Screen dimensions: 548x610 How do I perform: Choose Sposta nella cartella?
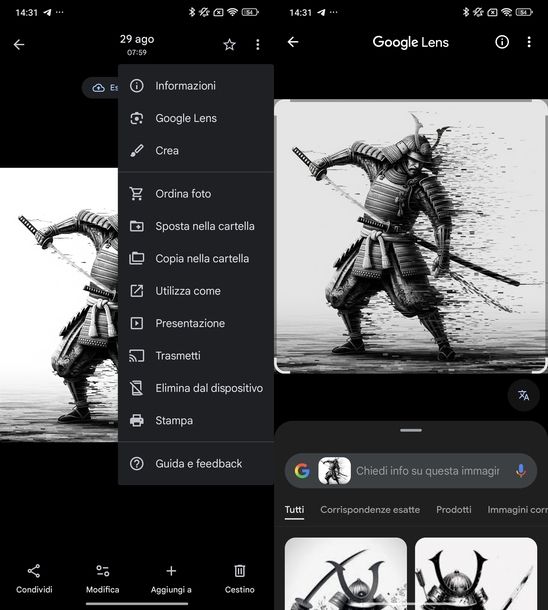click(196, 226)
